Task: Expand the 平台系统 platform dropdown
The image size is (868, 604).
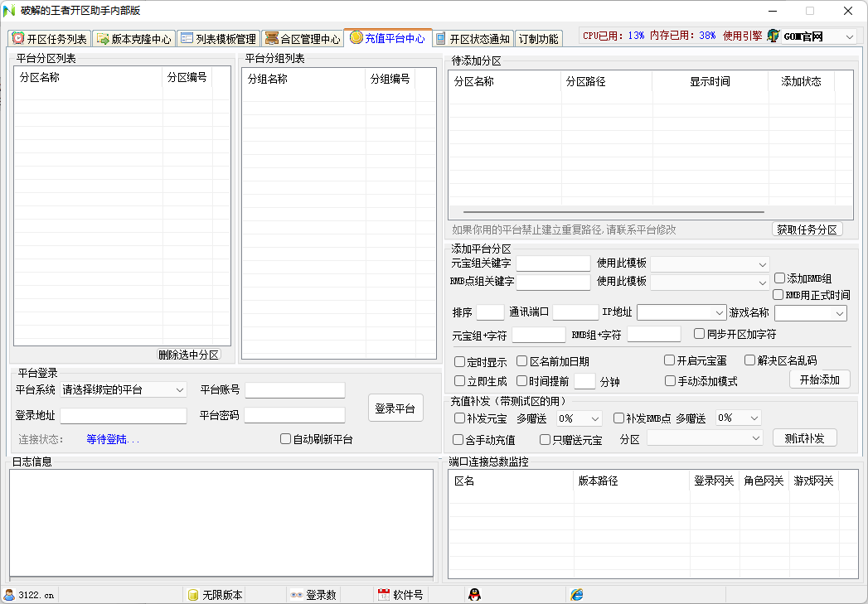Action: [123, 389]
